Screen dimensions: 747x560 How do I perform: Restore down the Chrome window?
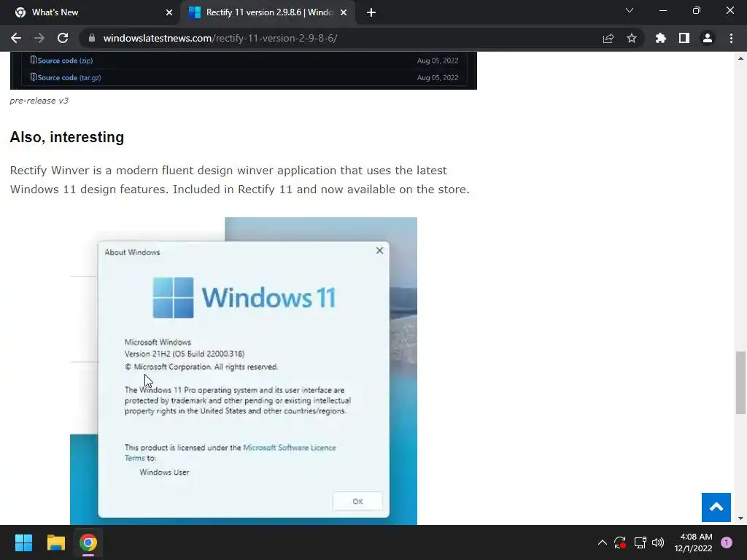click(697, 10)
